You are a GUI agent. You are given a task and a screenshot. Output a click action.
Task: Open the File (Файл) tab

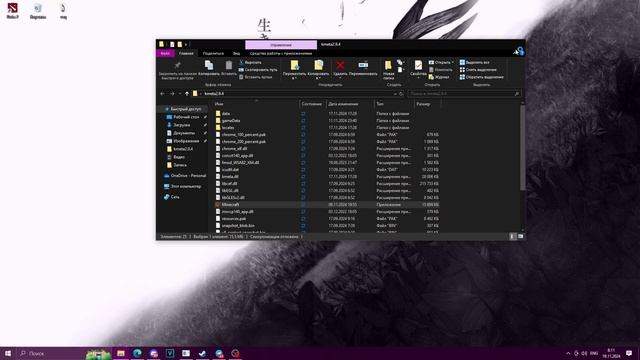click(x=165, y=53)
